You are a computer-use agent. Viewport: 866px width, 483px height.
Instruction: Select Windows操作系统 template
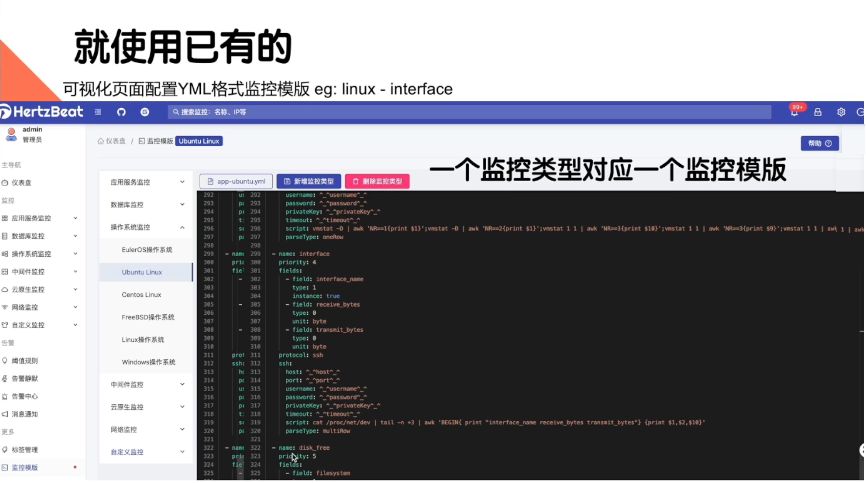(x=146, y=363)
